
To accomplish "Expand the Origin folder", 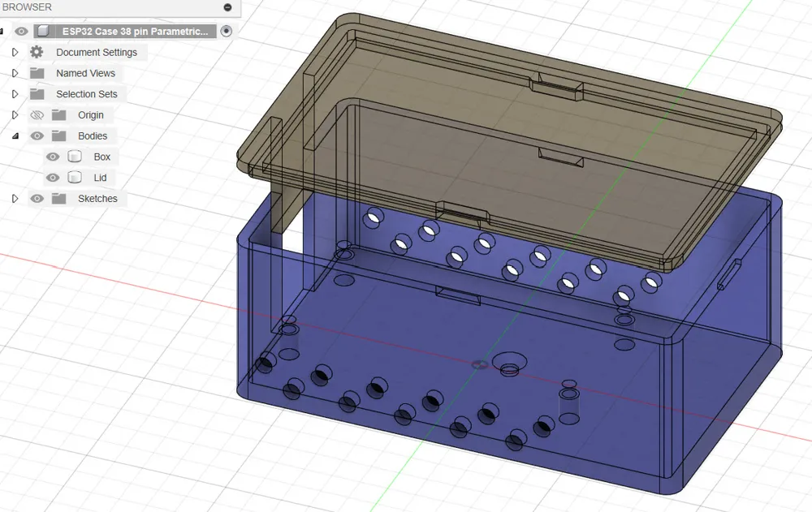I will [15, 115].
